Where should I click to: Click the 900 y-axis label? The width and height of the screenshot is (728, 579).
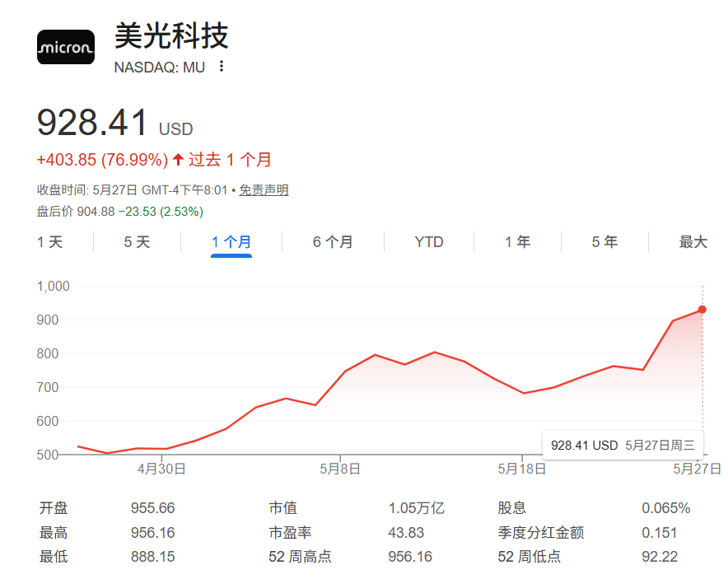point(48,320)
